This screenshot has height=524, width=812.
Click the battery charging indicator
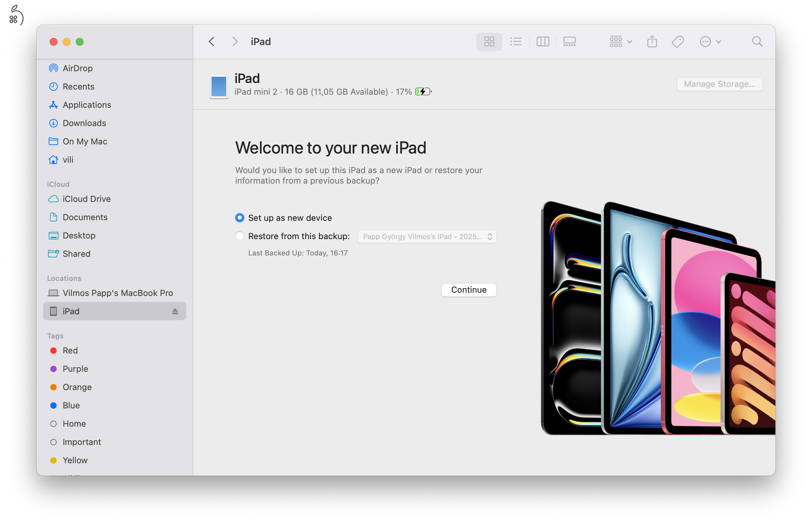[x=423, y=91]
